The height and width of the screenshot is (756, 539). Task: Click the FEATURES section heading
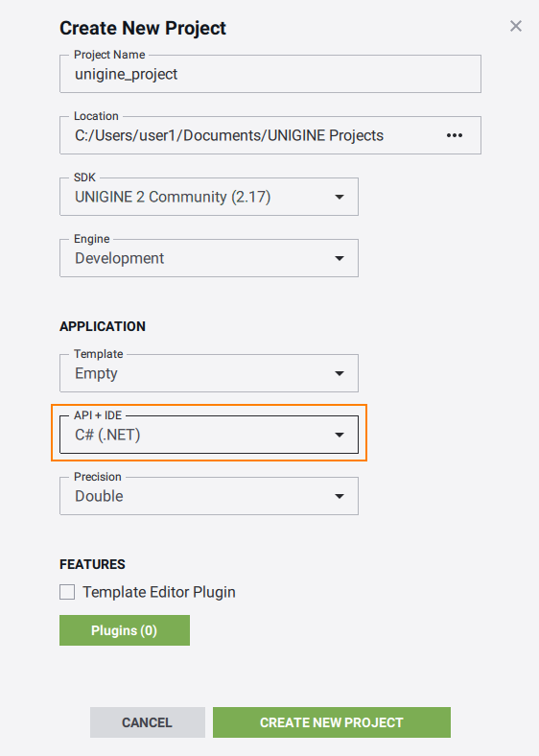[x=93, y=564]
